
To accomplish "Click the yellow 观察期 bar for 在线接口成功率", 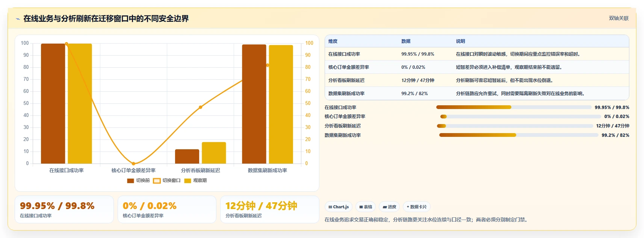I will click(80, 103).
